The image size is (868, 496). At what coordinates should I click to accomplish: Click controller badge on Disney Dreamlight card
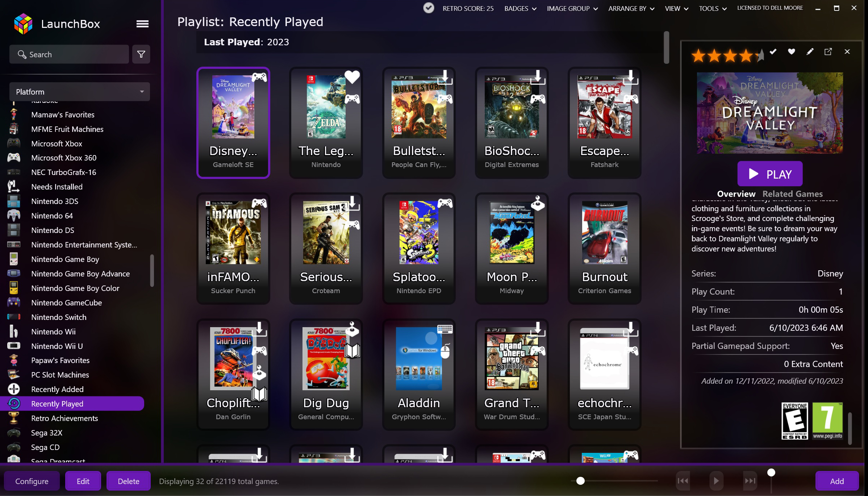pos(259,77)
